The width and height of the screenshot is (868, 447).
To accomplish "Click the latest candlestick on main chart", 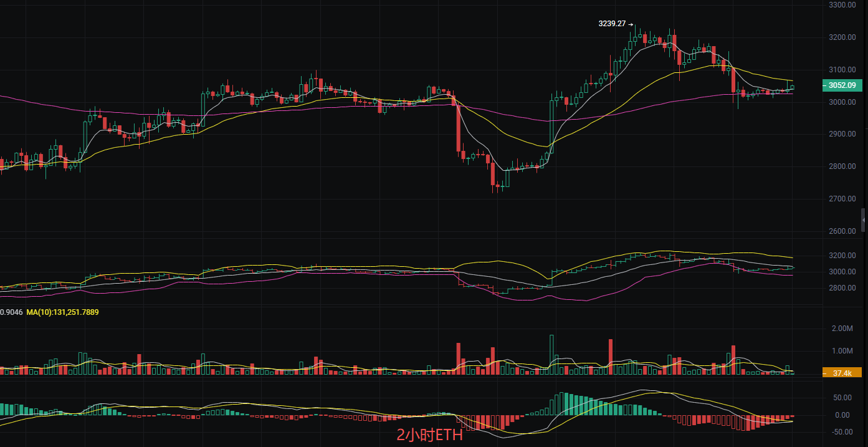I will pos(792,87).
